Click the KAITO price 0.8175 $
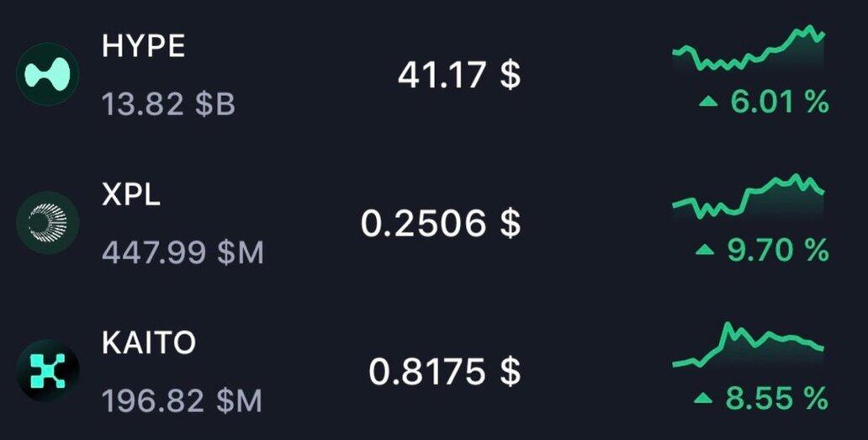The image size is (868, 440). coord(445,371)
